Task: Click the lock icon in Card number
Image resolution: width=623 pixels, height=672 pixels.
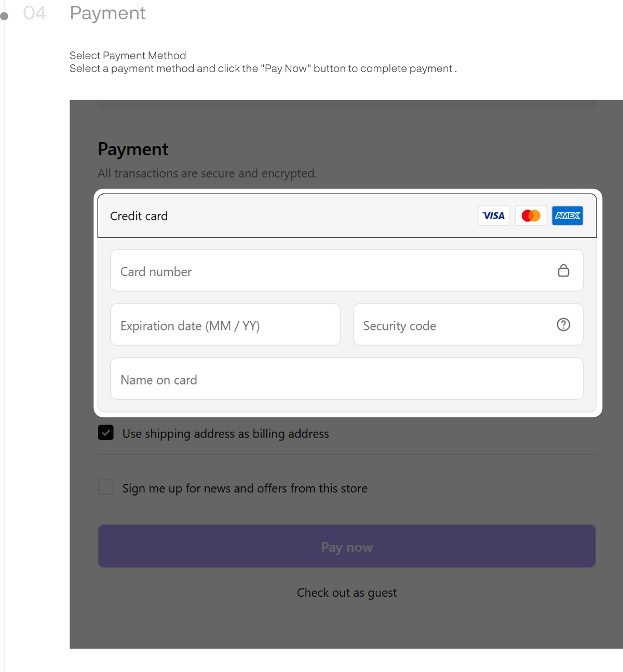Action: pyautogui.click(x=563, y=271)
